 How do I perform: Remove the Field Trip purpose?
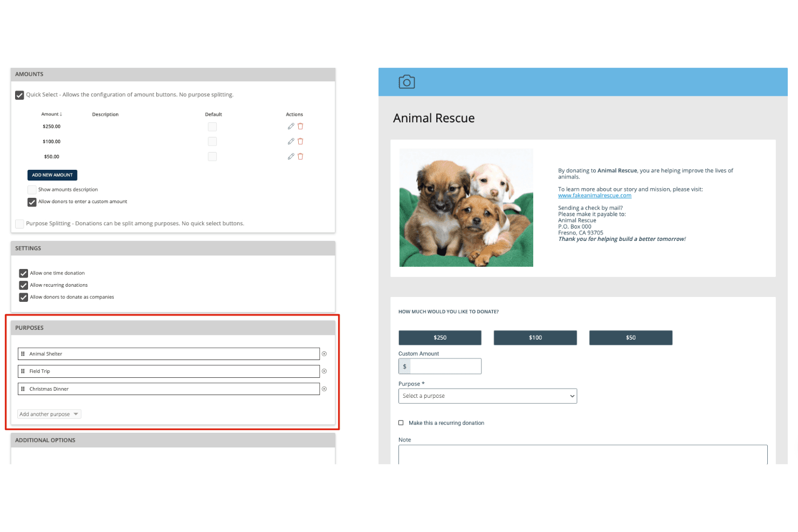tap(324, 371)
